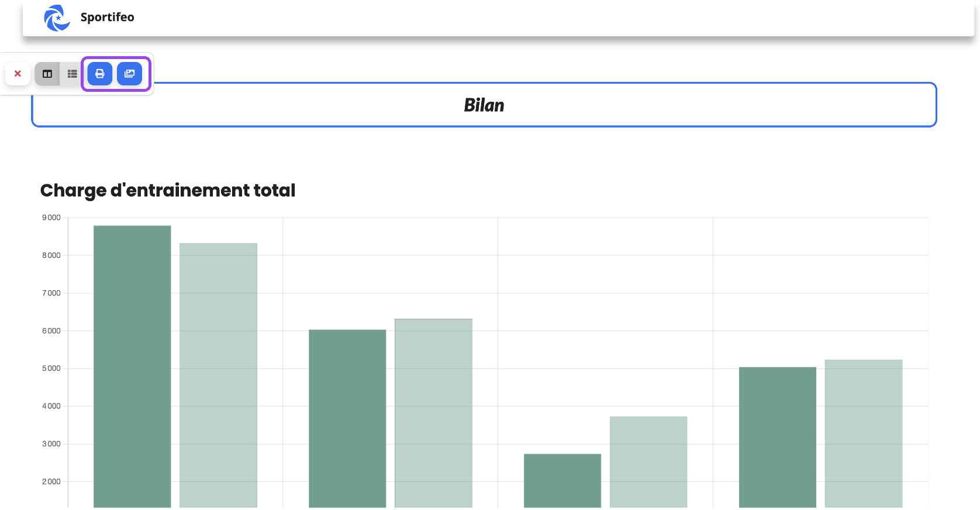Image resolution: width=980 pixels, height=510 pixels.
Task: Open the Sportifeo home link text
Action: (x=107, y=17)
